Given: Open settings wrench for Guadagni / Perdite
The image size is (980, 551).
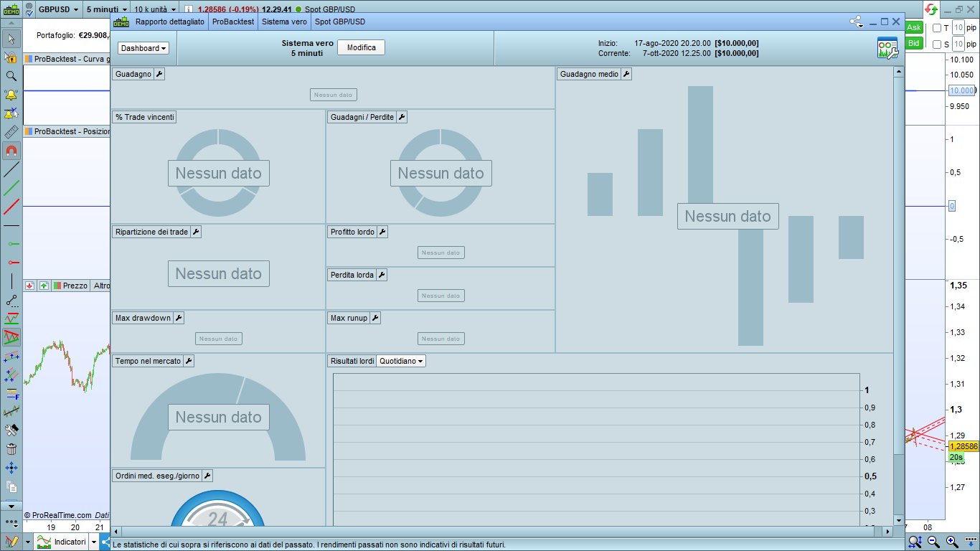Looking at the screenshot, I should click(402, 117).
